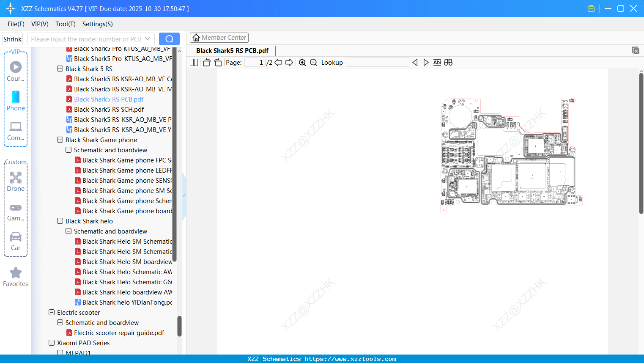Open the Favorites star in sidebar
The width and height of the screenshot is (644, 363).
point(16,277)
